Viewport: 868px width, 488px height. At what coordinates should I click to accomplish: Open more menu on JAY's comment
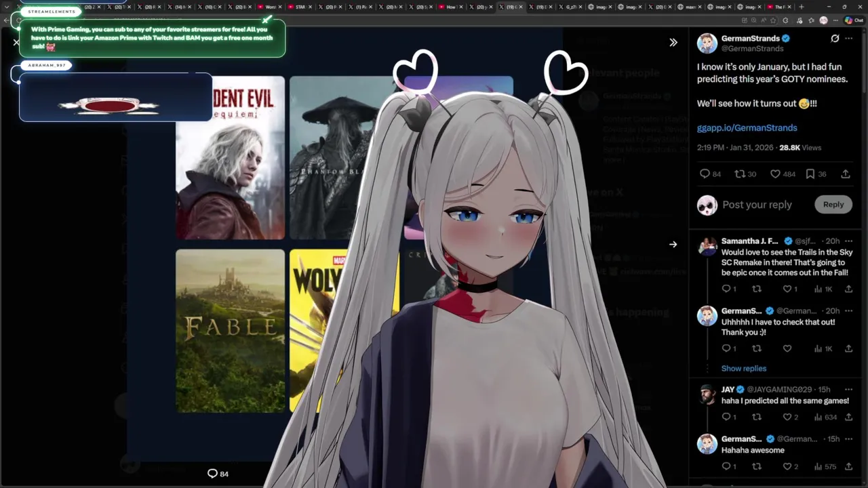pos(848,390)
